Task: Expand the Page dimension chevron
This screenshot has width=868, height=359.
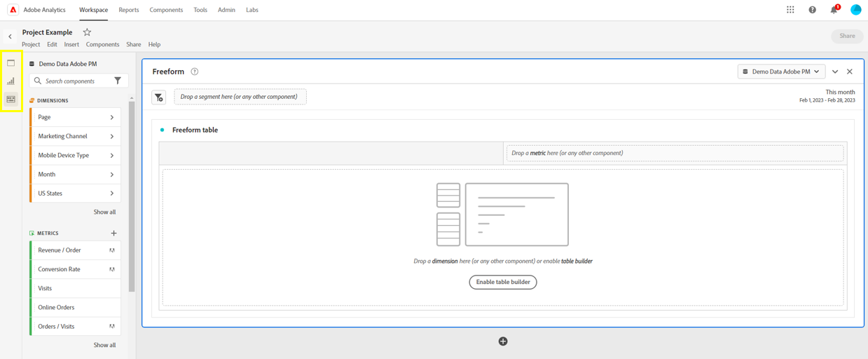Action: click(x=112, y=117)
